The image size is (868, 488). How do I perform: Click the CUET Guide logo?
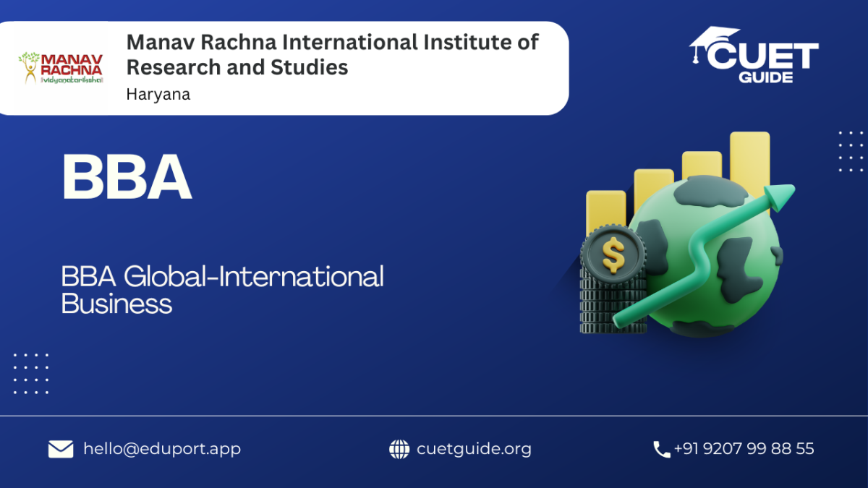[753, 55]
